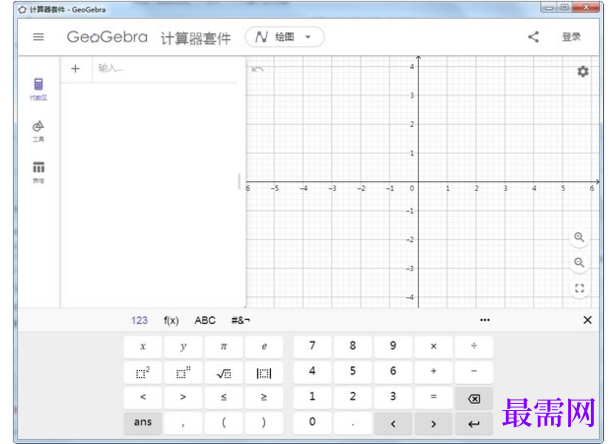This screenshot has width=614, height=444.
Task: Tap the number 4 key
Action: pos(312,372)
